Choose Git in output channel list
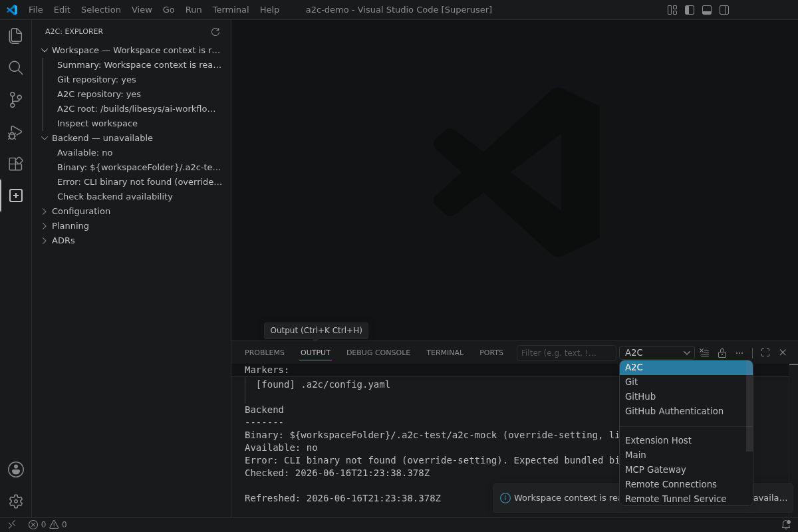The image size is (798, 532). (x=683, y=382)
